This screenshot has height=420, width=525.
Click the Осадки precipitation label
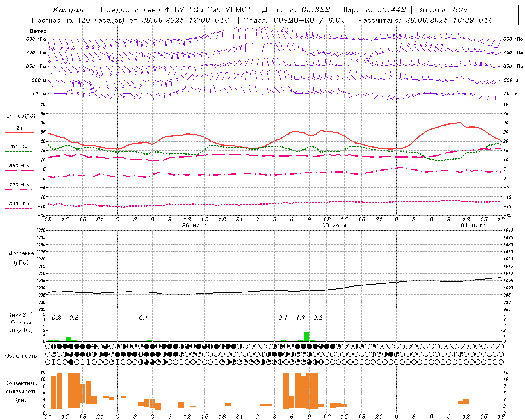pyautogui.click(x=21, y=322)
